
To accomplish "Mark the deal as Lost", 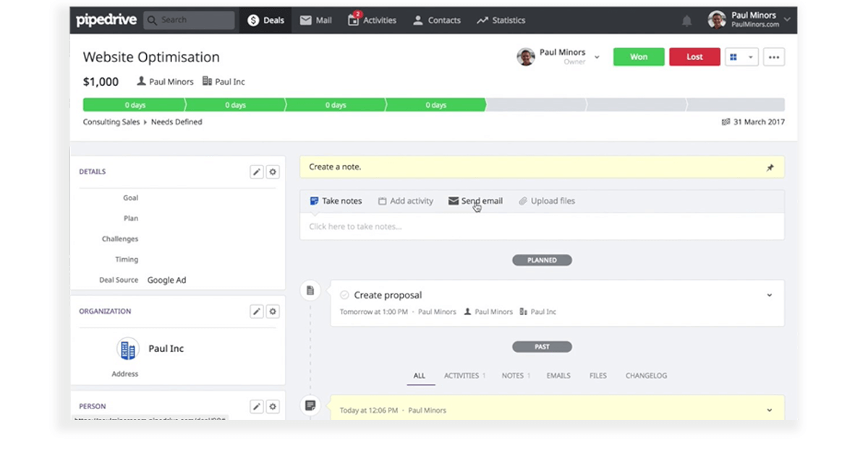I will pos(694,56).
